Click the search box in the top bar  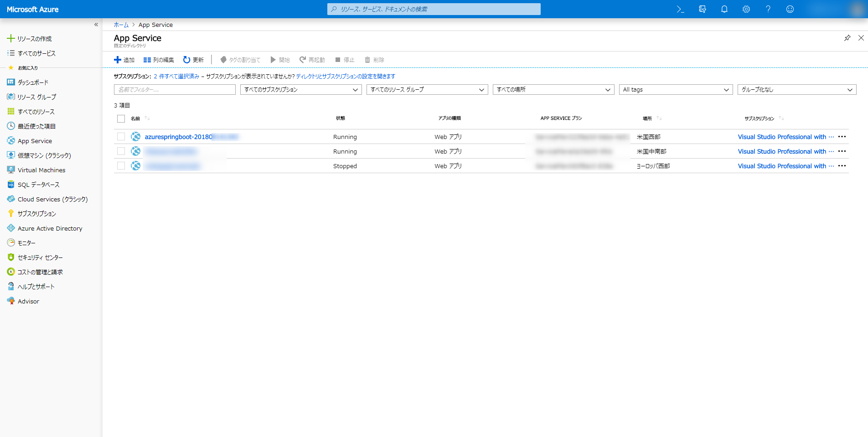(434, 9)
